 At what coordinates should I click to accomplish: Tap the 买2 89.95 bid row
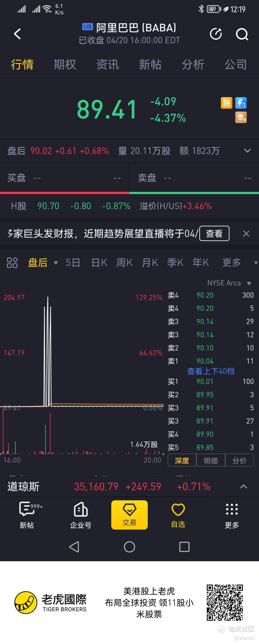click(x=211, y=395)
